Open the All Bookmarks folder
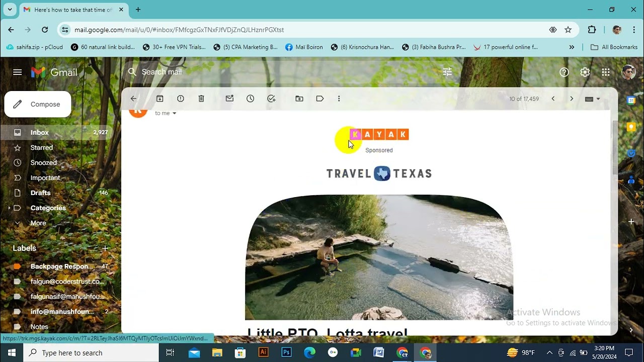644x362 pixels. tap(614, 47)
